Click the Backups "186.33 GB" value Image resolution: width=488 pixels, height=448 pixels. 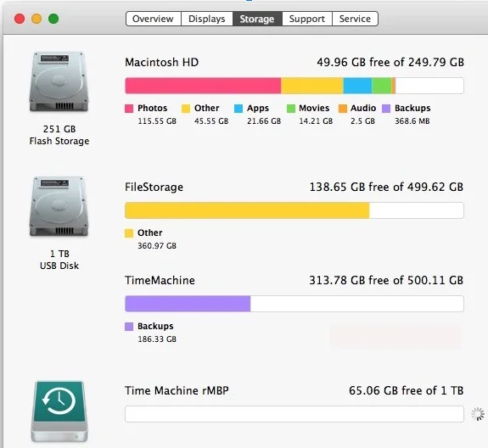[x=157, y=339]
